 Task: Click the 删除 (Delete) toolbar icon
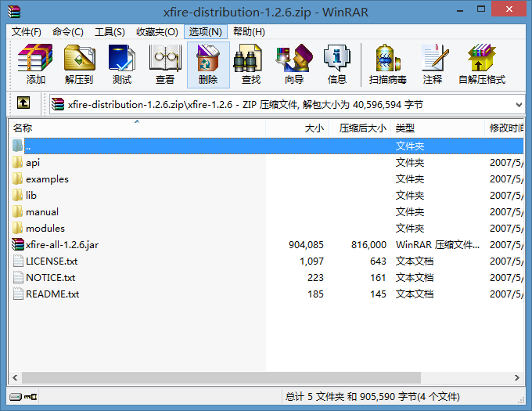pos(208,64)
